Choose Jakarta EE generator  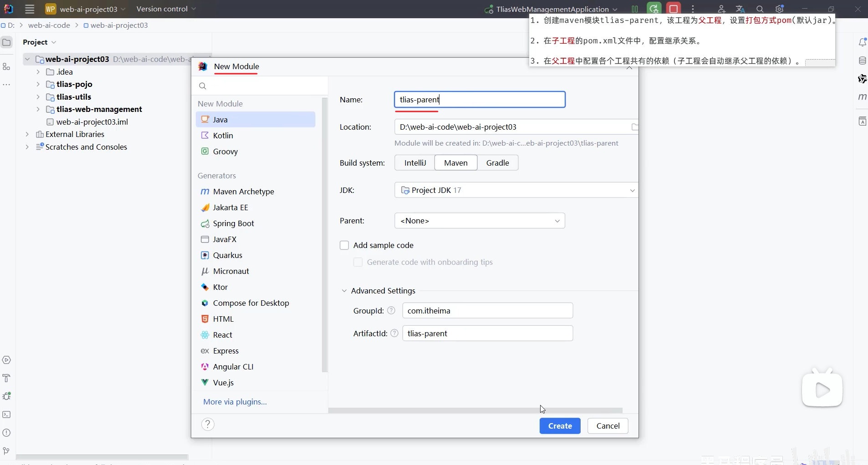tap(255, 207)
